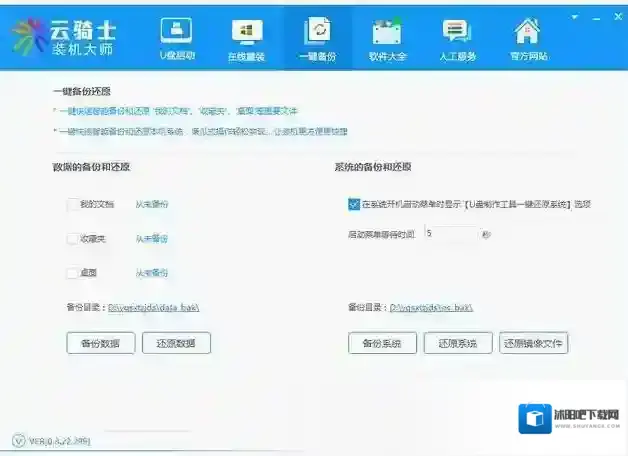Click the 还原系统 button
The image size is (628, 456).
point(458,343)
